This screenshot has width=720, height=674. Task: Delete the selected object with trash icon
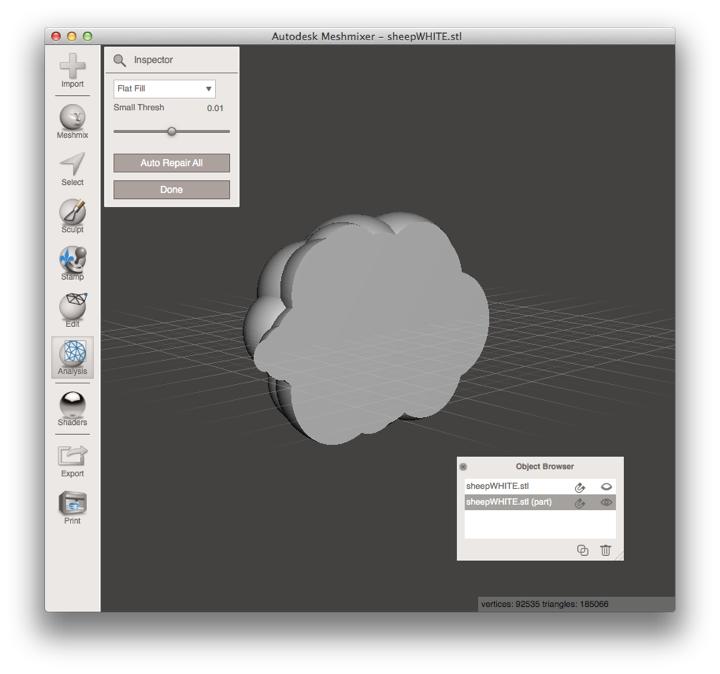[606, 550]
